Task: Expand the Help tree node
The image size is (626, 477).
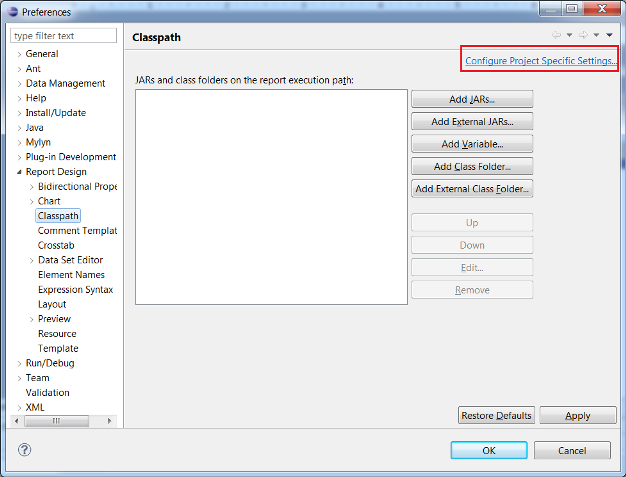Action: (19, 99)
